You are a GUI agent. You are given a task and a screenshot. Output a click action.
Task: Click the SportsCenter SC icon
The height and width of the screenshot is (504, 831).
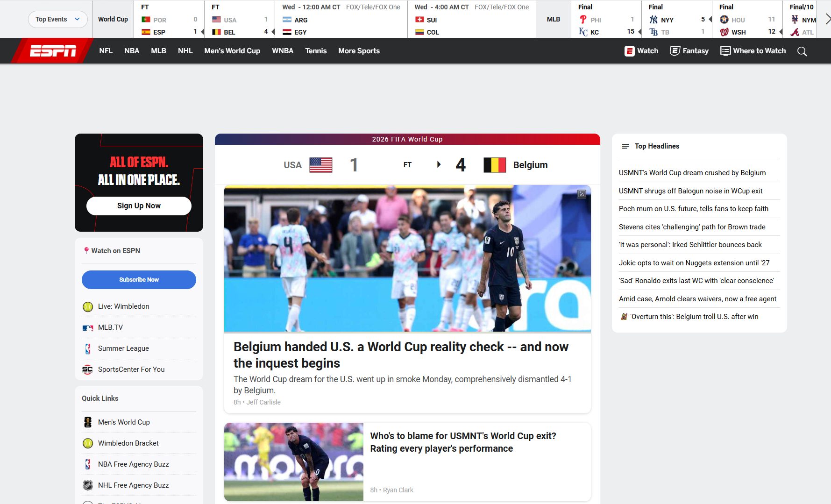(x=87, y=370)
